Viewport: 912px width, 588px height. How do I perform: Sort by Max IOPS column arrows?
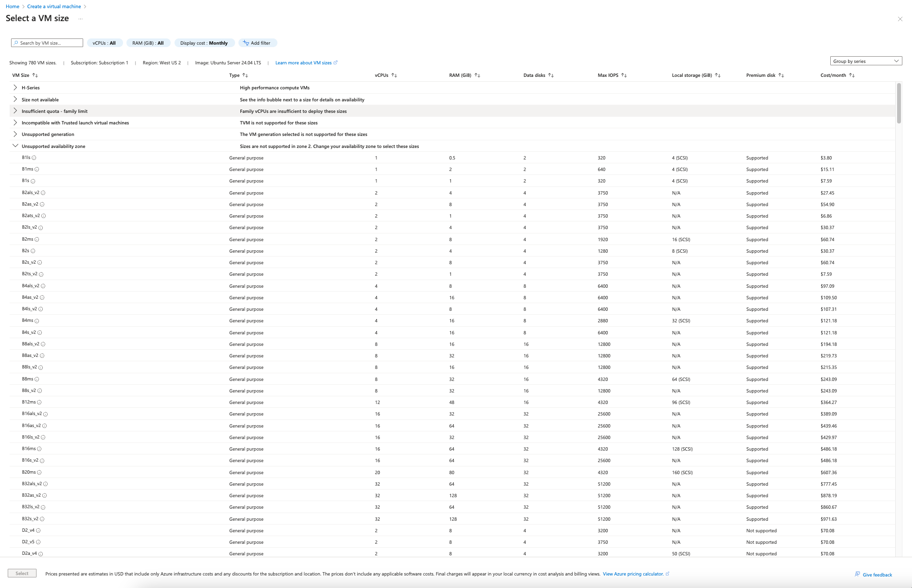point(624,75)
